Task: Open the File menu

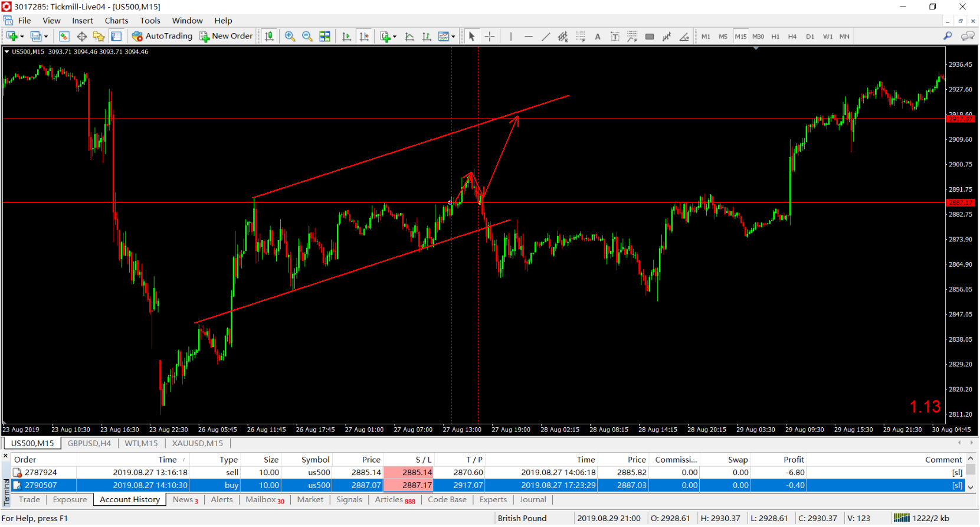Action: coord(25,21)
